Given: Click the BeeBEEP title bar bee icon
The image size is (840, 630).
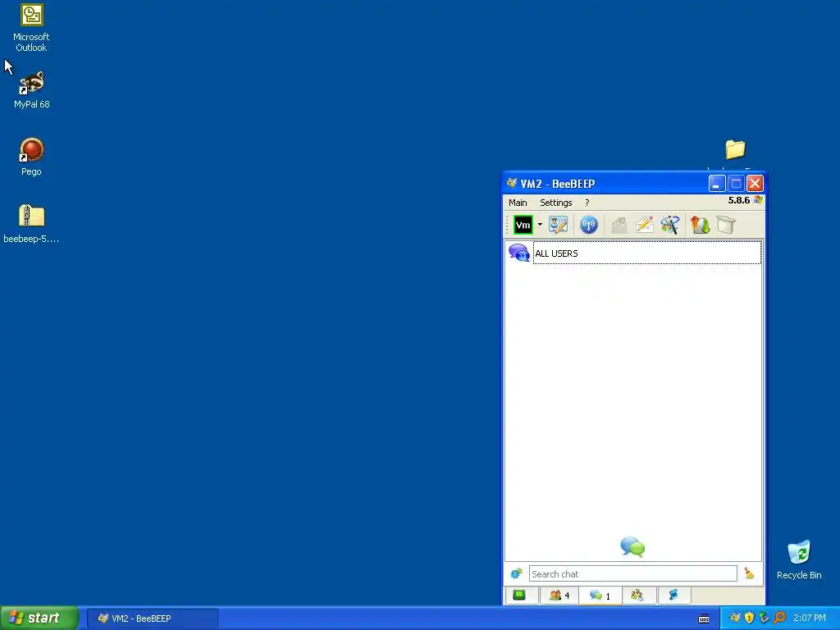Looking at the screenshot, I should pyautogui.click(x=512, y=183).
